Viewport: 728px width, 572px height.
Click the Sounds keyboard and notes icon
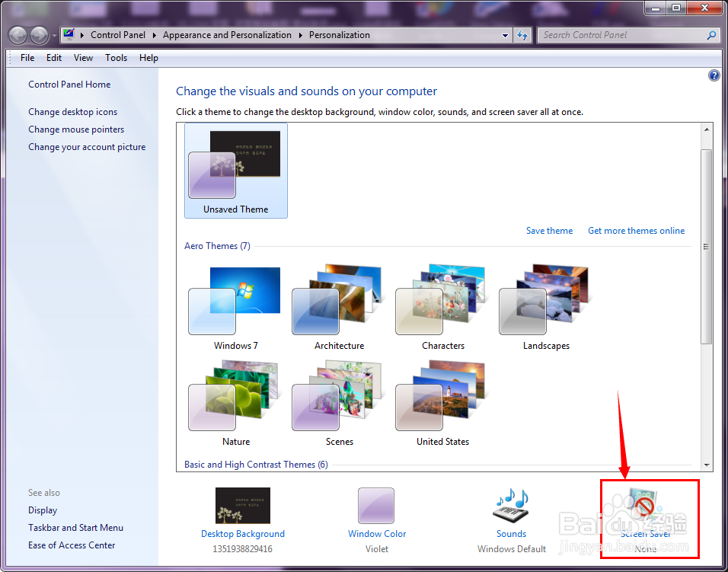511,506
